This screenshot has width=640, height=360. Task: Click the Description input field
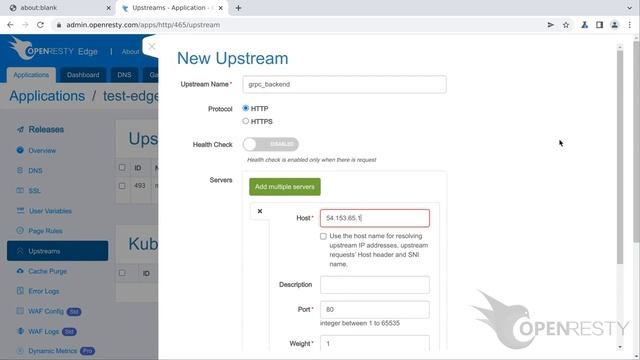pyautogui.click(x=375, y=284)
